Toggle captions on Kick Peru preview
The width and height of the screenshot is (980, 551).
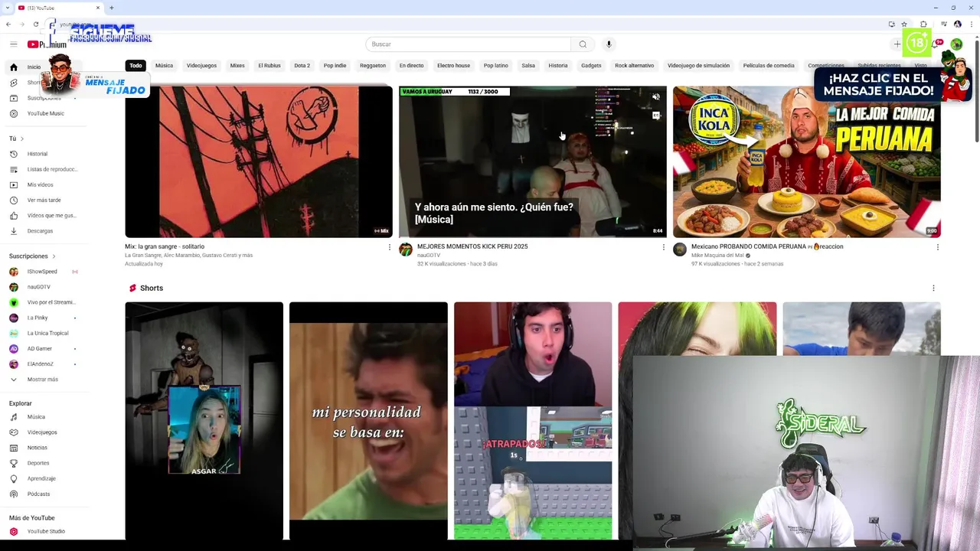[655, 116]
